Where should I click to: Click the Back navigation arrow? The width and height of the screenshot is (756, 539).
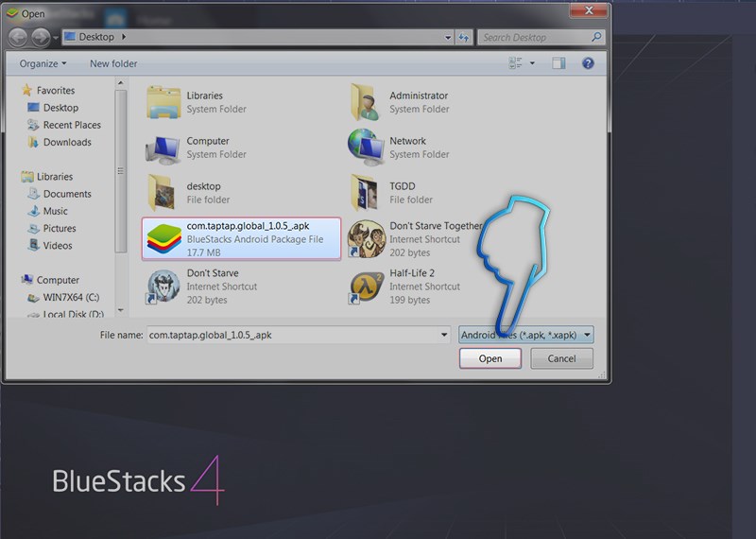(x=18, y=37)
